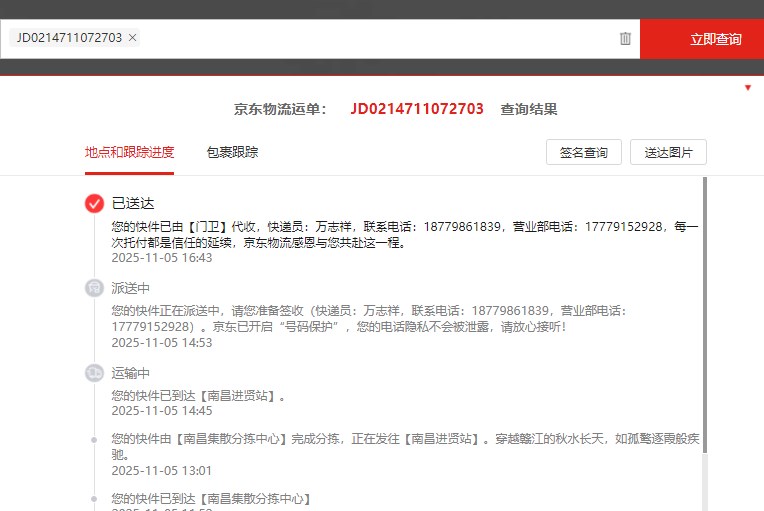Click the timeline dot for the 13:01 sorting entry
The image size is (764, 511).
[94, 439]
